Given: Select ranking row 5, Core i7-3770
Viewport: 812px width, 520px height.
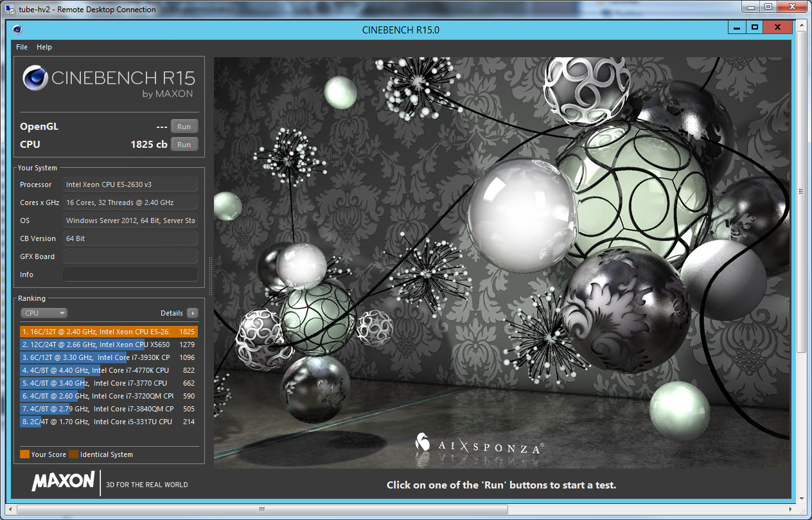Looking at the screenshot, I should (x=109, y=383).
